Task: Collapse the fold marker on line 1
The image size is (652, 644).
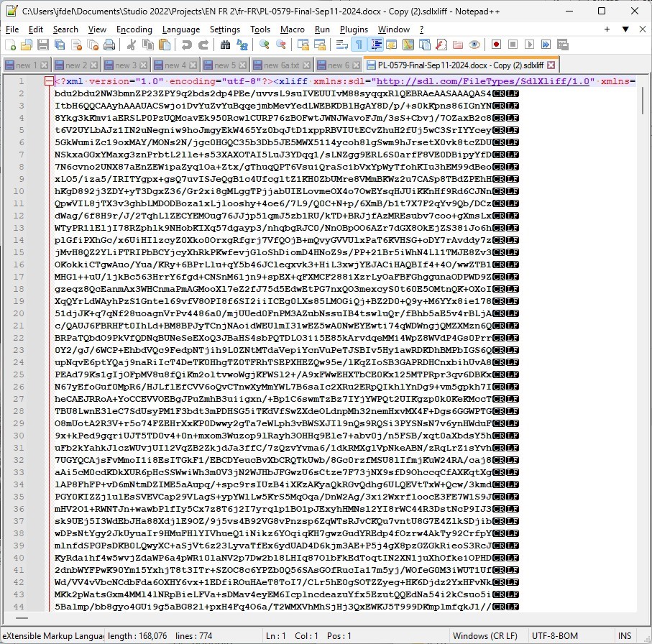Action: pyautogui.click(x=49, y=81)
